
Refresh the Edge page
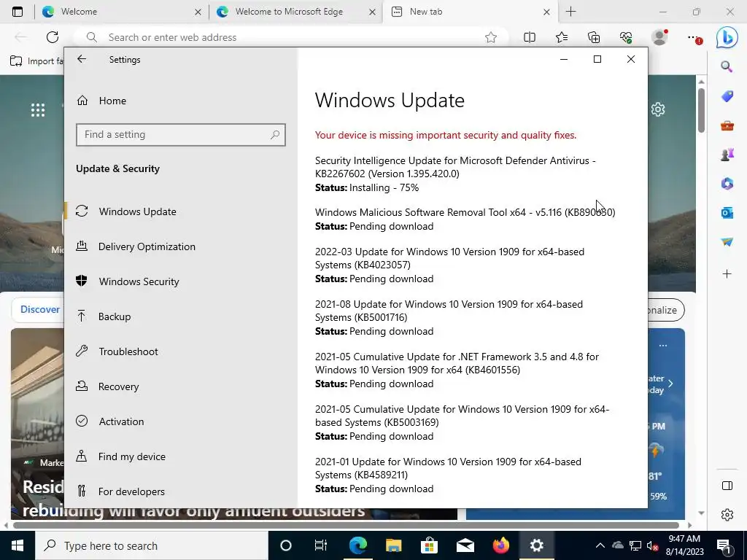click(53, 37)
